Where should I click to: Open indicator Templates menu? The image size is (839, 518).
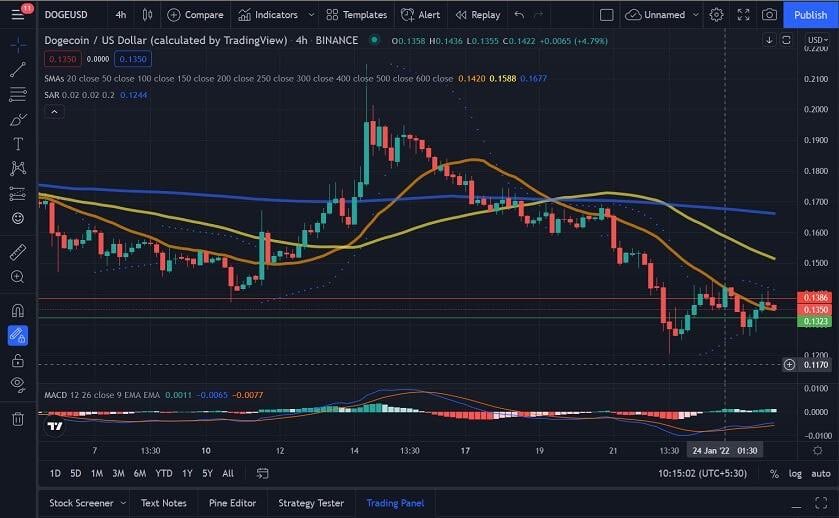tap(357, 14)
